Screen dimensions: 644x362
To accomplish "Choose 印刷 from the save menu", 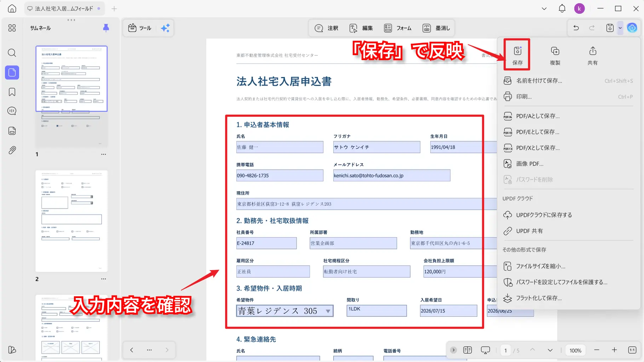I will (x=568, y=97).
